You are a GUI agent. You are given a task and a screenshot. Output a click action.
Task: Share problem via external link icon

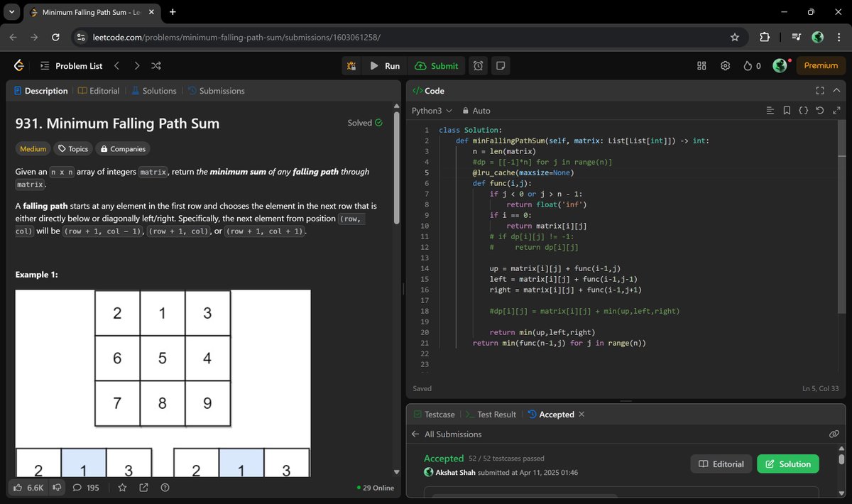point(144,488)
